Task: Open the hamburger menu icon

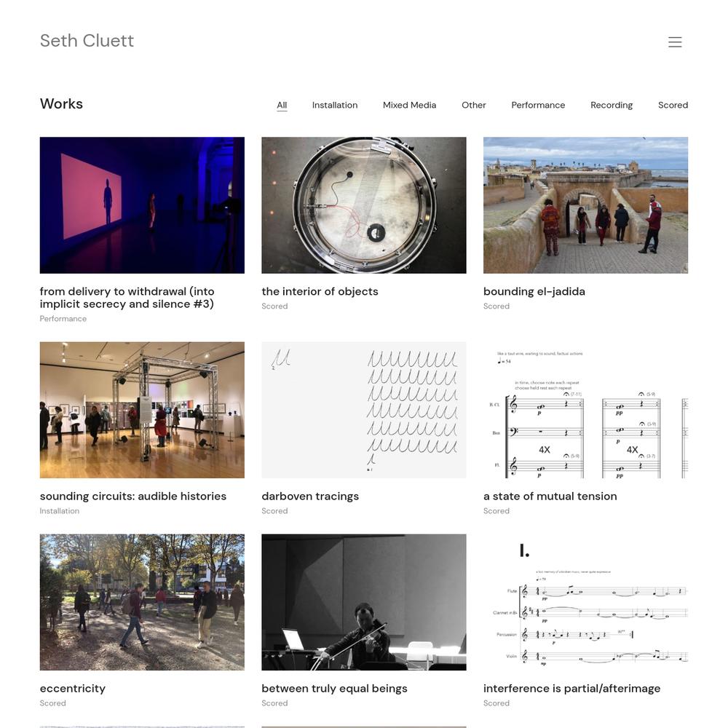Action: 675,41
